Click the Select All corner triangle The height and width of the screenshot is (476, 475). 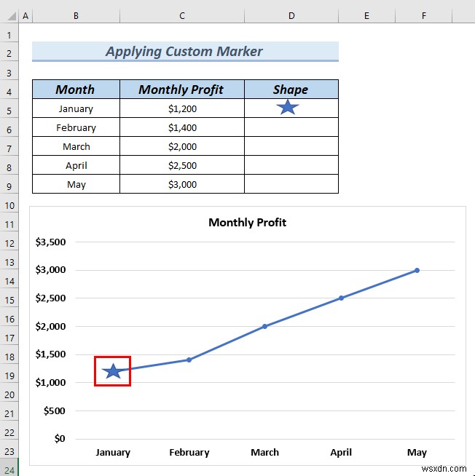pos(11,16)
